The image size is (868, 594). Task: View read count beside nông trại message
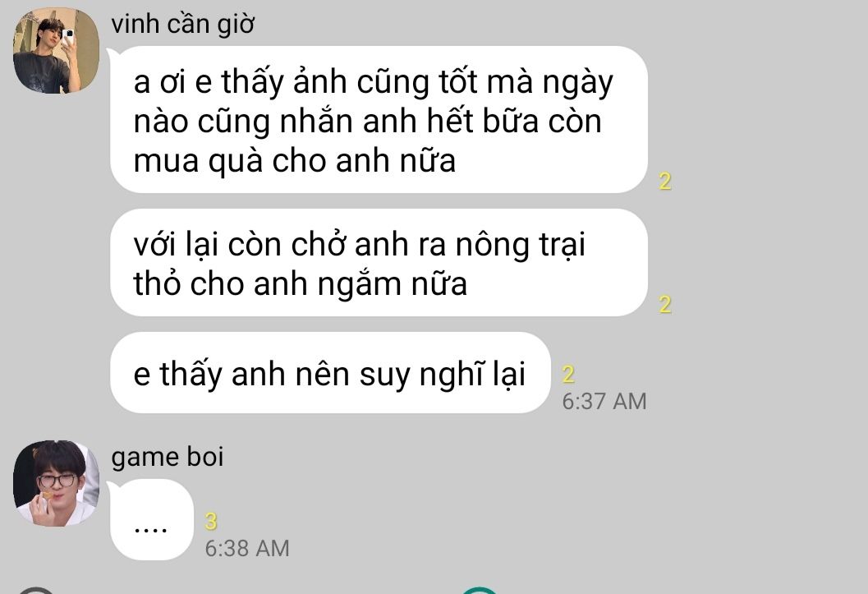(665, 305)
